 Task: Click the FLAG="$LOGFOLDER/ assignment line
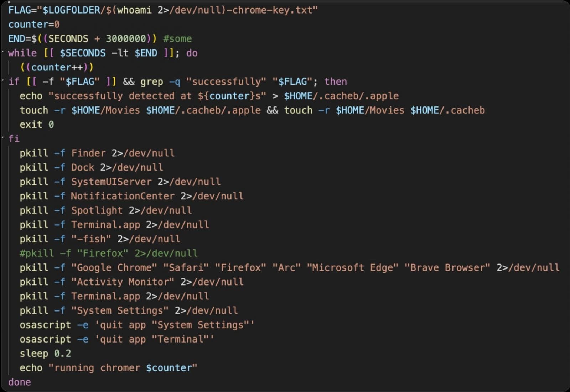point(163,10)
